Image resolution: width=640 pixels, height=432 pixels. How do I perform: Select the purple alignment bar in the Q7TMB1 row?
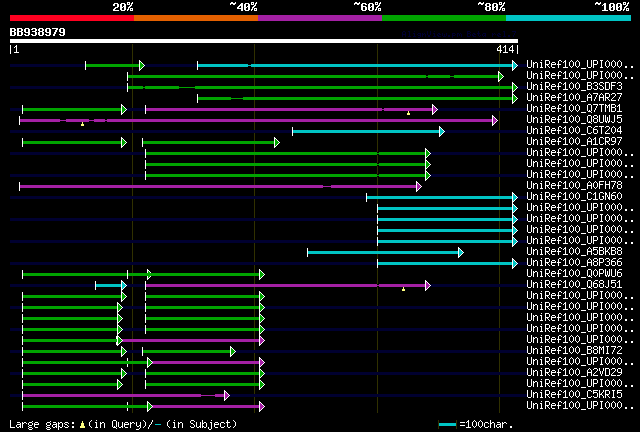pos(291,109)
